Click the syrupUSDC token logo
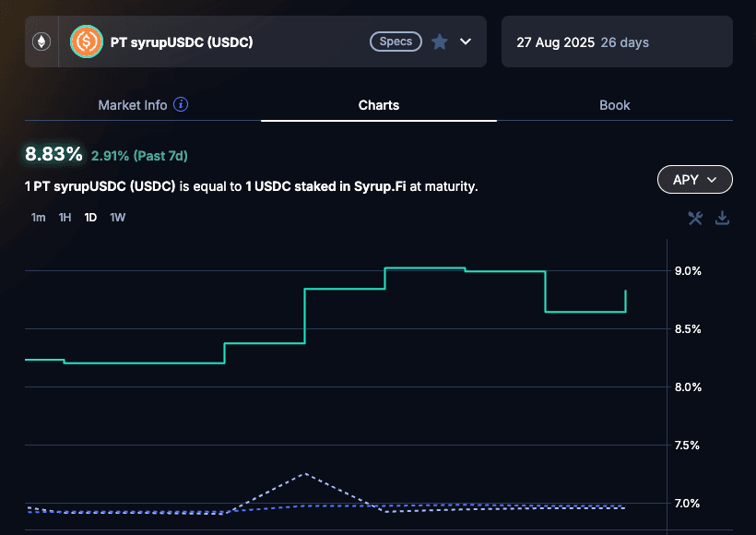This screenshot has height=535, width=756. pyautogui.click(x=87, y=42)
